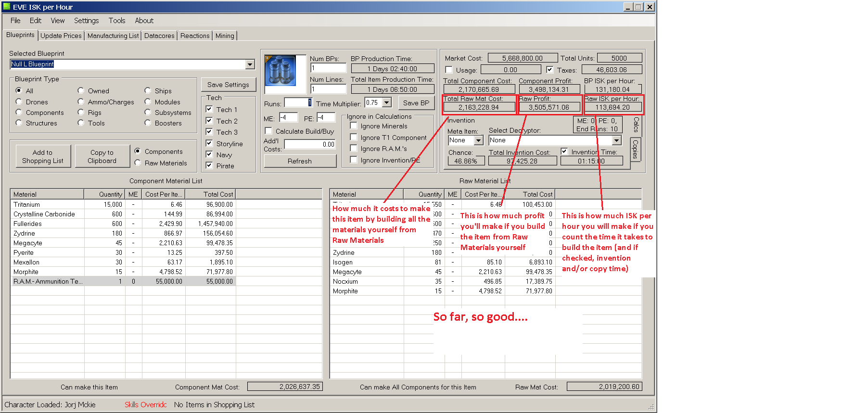Open the Tools menu
This screenshot has width=868, height=413.
pos(117,21)
